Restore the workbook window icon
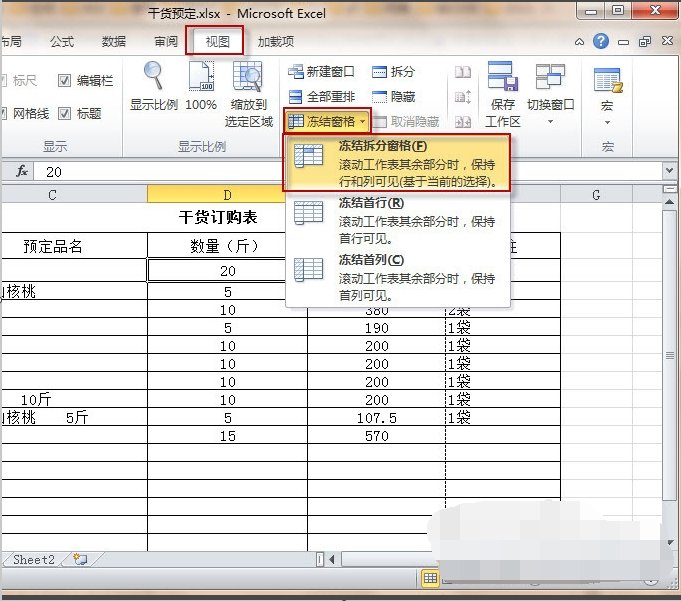Image resolution: width=681 pixels, height=601 pixels. (x=645, y=42)
